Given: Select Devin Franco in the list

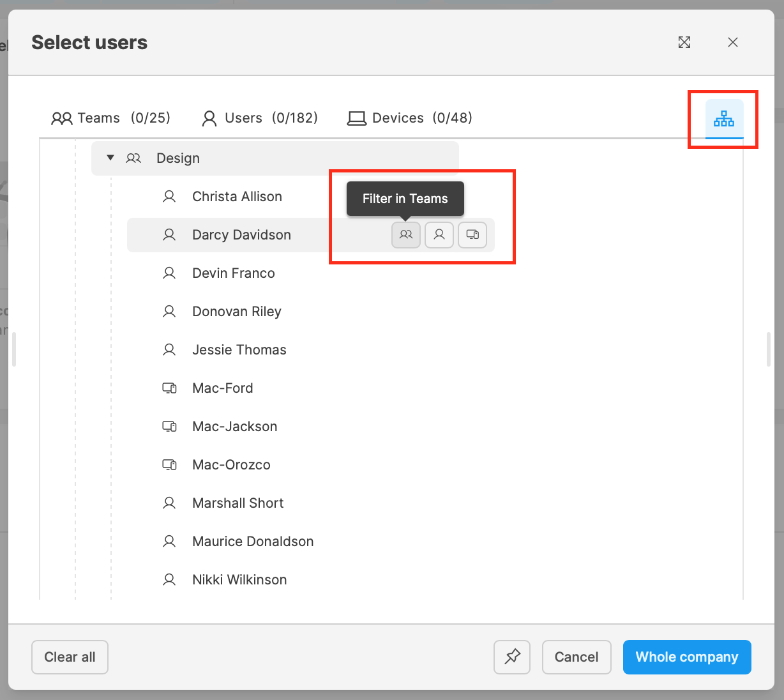Looking at the screenshot, I should tap(233, 273).
